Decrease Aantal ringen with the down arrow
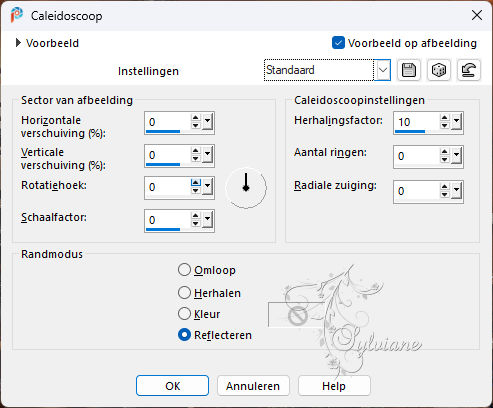493x408 pixels. (x=444, y=160)
